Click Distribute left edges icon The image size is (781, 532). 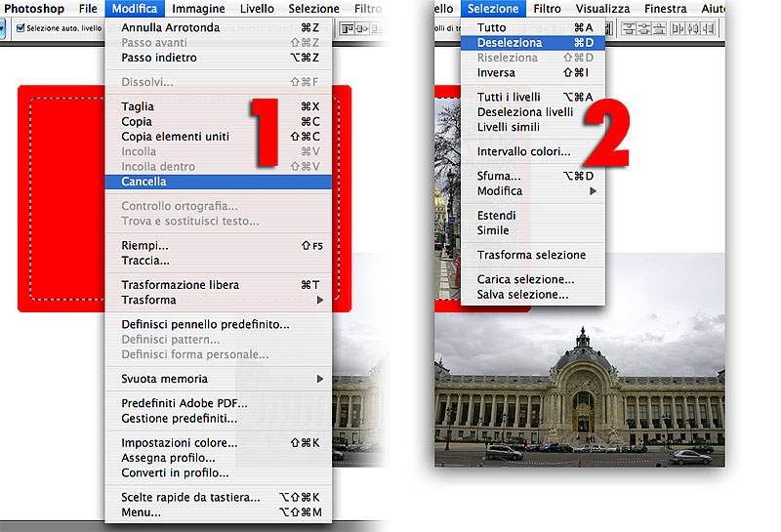pyautogui.click(x=678, y=29)
